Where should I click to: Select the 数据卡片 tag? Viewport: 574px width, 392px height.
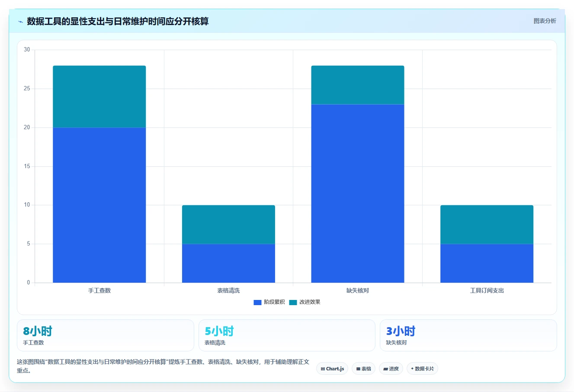422,369
